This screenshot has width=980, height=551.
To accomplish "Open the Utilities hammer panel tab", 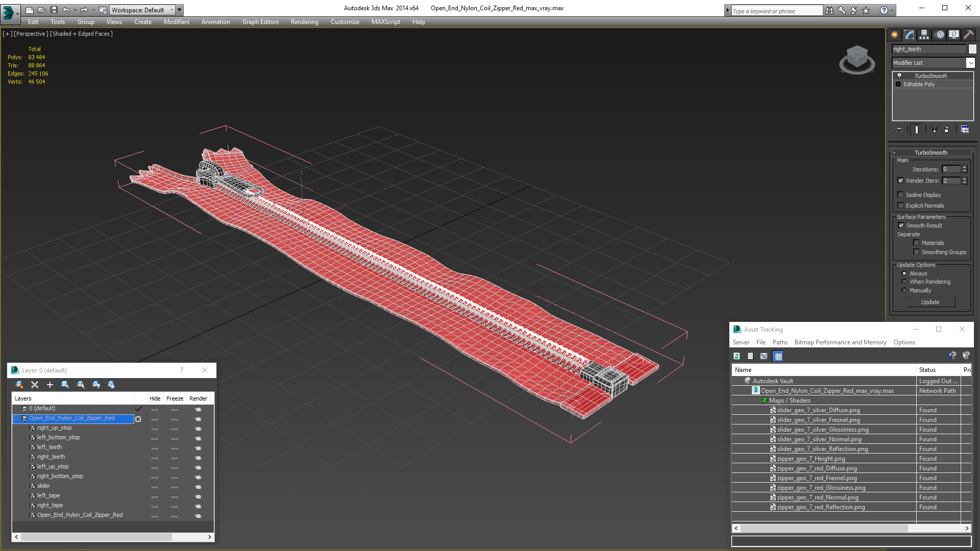I will [x=968, y=35].
